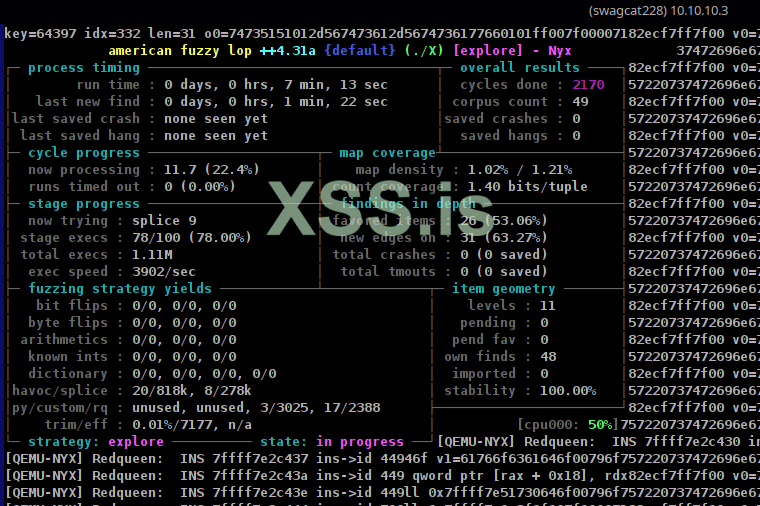Click the 'known ints' row label
The height and width of the screenshot is (506, 760).
(68, 356)
